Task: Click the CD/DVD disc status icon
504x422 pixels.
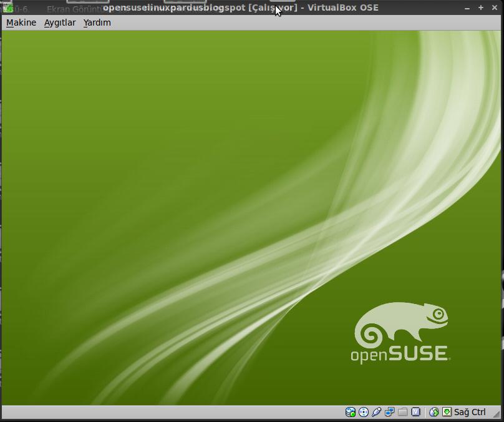Action: [364, 411]
